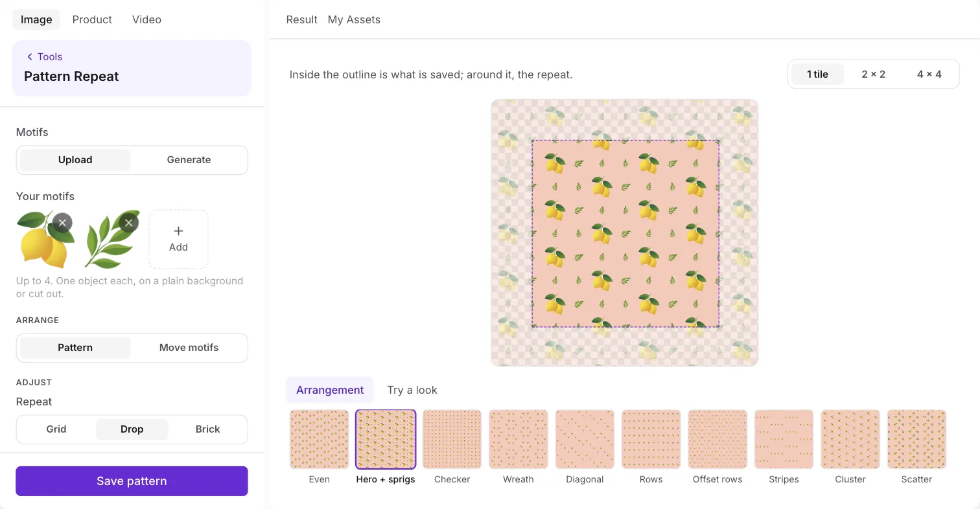Show preview as 2 × 2
The width and height of the screenshot is (980, 509).
click(873, 74)
